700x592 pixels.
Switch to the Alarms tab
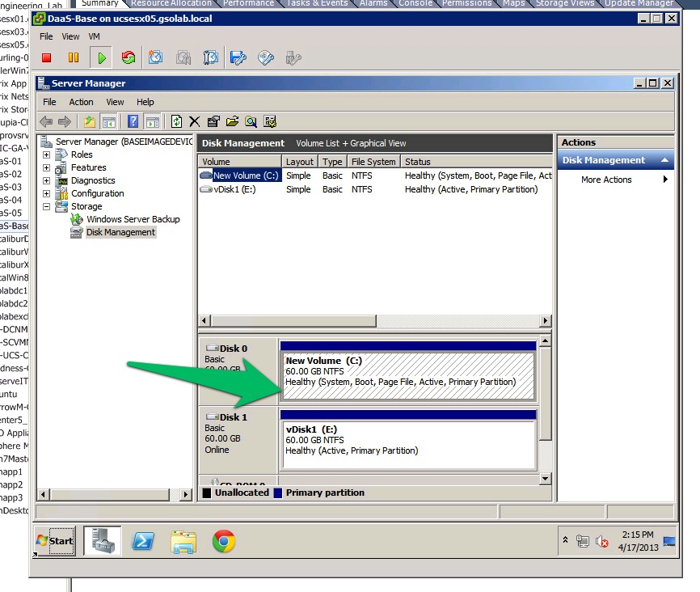(x=373, y=3)
